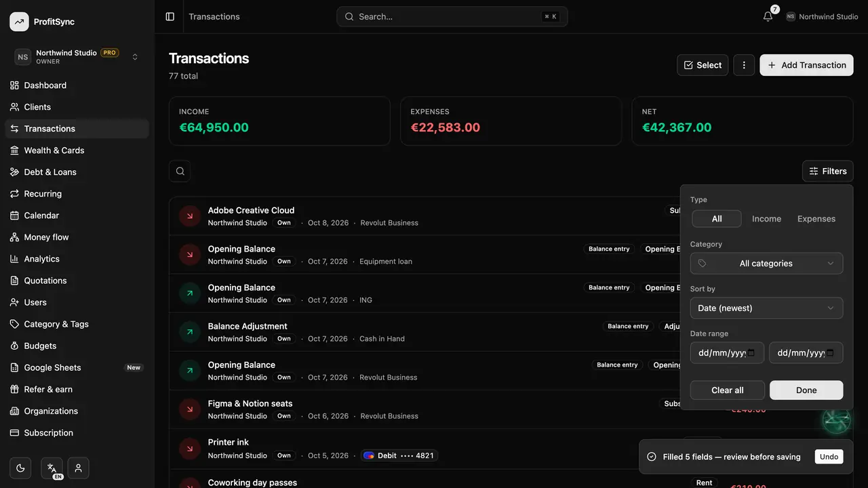The height and width of the screenshot is (488, 868).
Task: Click the magnifier icon above transaction list
Action: click(x=180, y=171)
